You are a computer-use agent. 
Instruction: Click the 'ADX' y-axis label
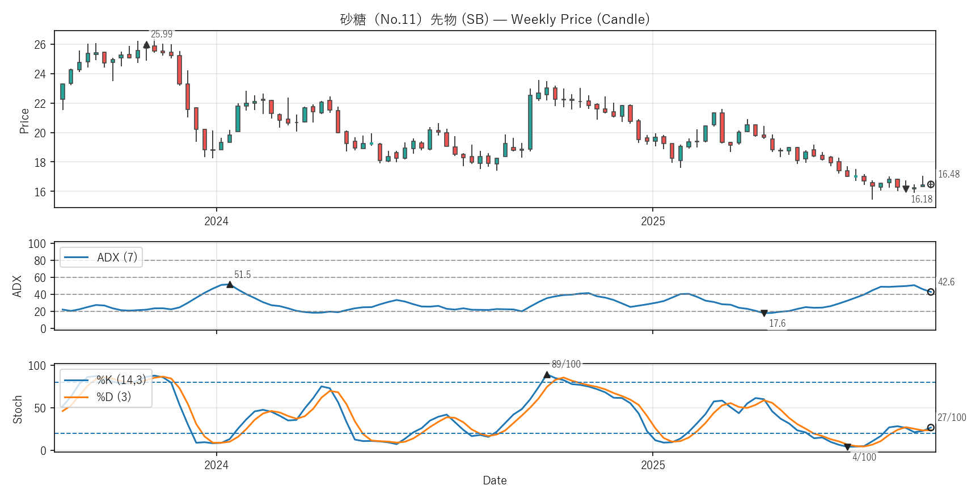(x=18, y=286)
